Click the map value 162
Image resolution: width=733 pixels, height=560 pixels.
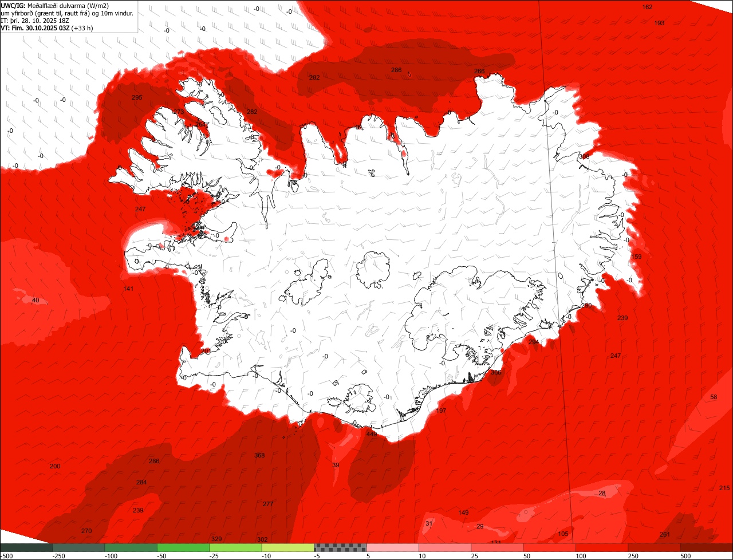[647, 7]
